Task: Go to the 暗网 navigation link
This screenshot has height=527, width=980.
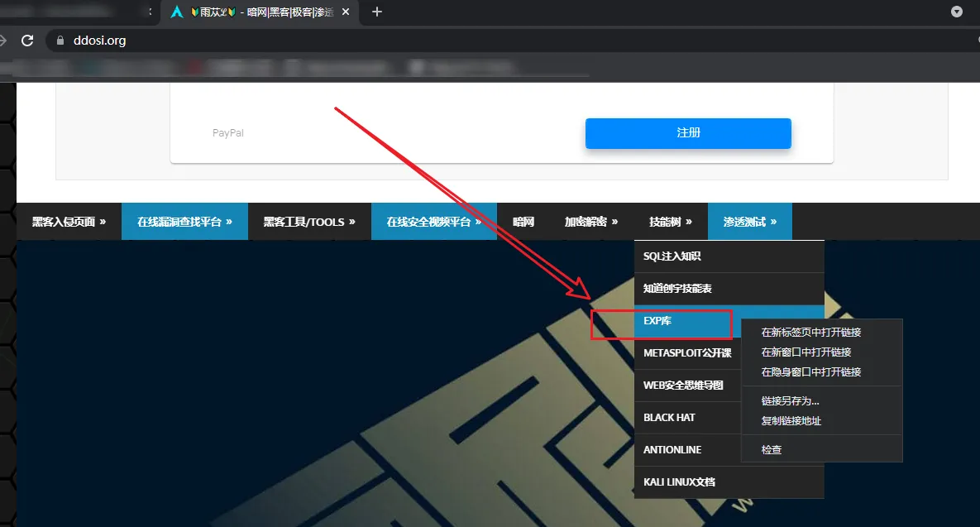Action: coord(523,221)
